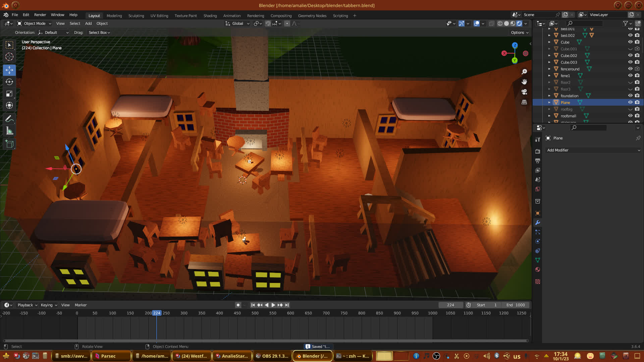The image size is (644, 362).
Task: Switch to the Shading workspace tab
Action: pyautogui.click(x=210, y=16)
